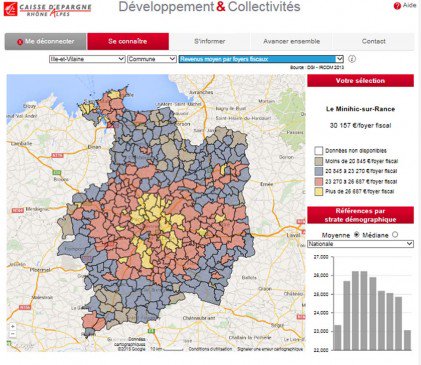421x365 pixels.
Task: Click the first bar in the chart
Action: (x=337, y=337)
